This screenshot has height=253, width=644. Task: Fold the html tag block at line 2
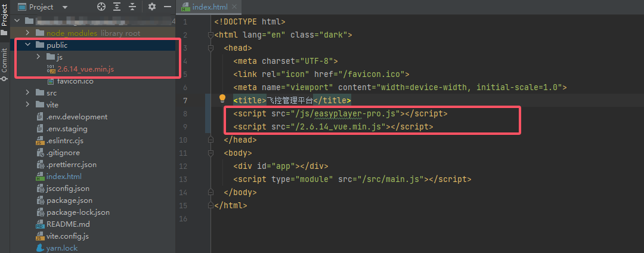(210, 35)
